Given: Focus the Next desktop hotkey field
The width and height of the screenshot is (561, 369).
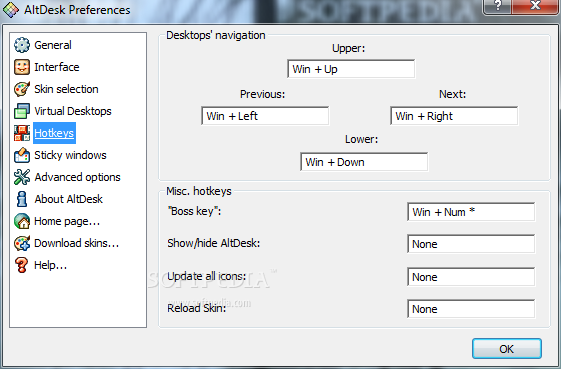Looking at the screenshot, I should (x=454, y=116).
